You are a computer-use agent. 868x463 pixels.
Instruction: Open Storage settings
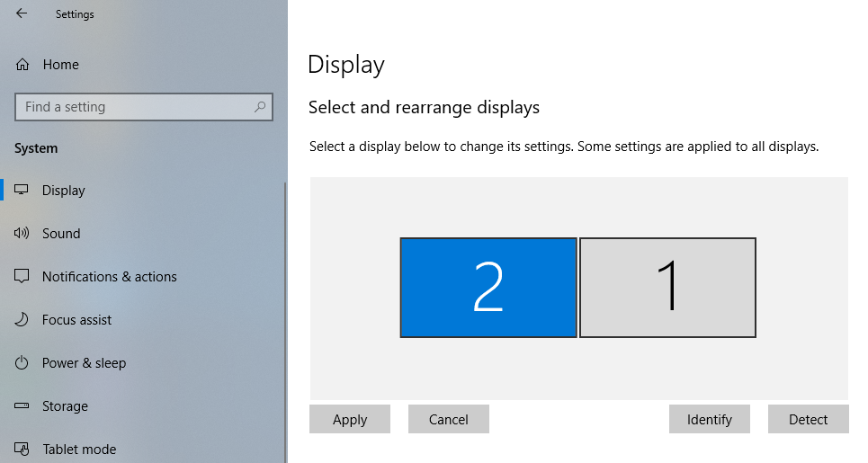click(66, 406)
